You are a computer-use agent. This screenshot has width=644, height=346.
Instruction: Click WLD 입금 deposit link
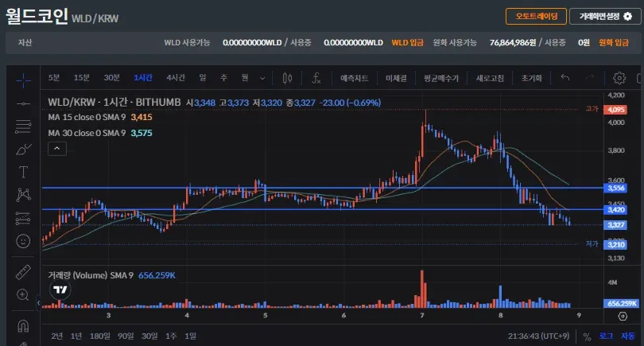[x=407, y=43]
